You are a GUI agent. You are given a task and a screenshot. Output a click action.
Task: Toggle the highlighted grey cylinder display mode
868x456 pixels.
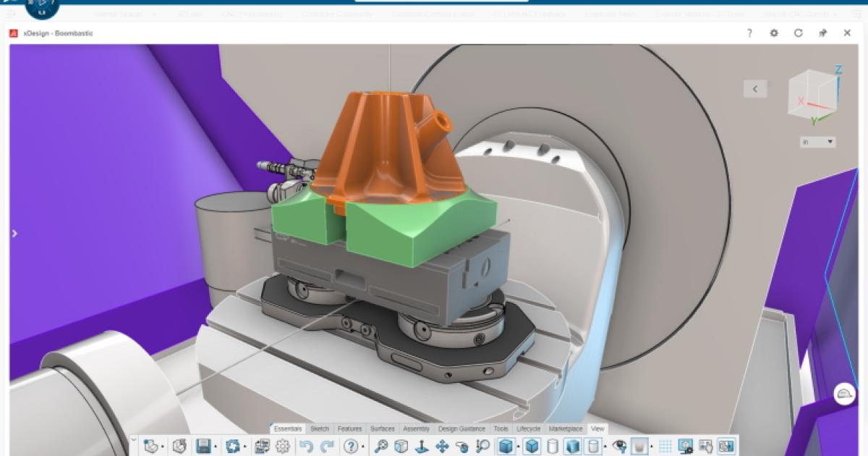pyautogui.click(x=592, y=447)
